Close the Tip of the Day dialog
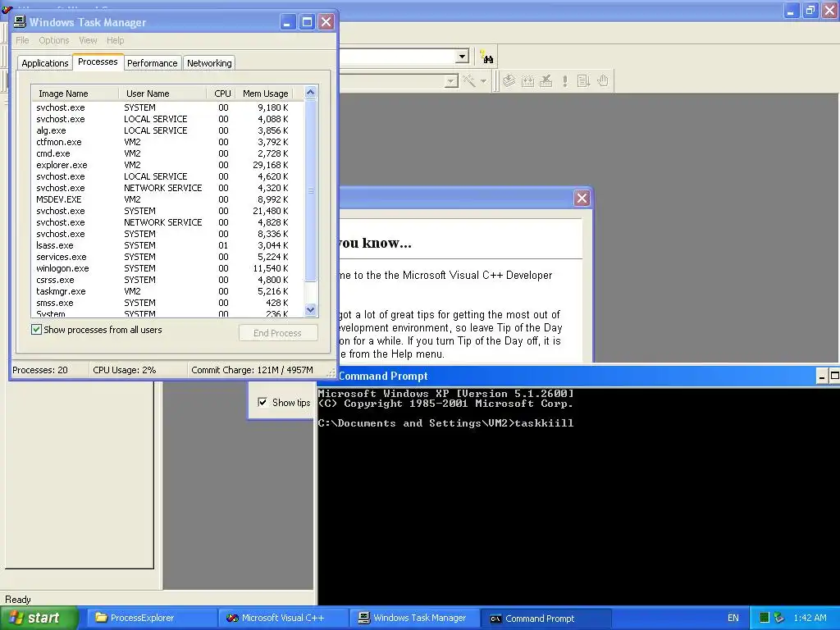 click(582, 199)
